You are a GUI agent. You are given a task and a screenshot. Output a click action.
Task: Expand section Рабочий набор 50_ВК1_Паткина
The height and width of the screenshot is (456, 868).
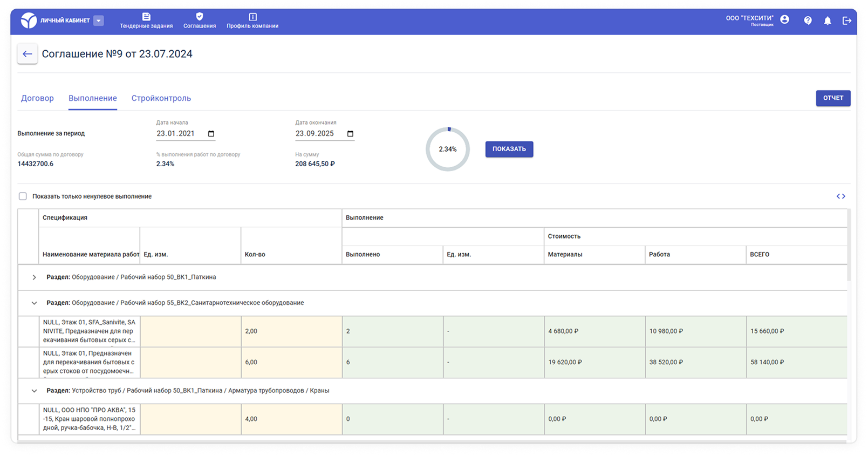coord(34,277)
